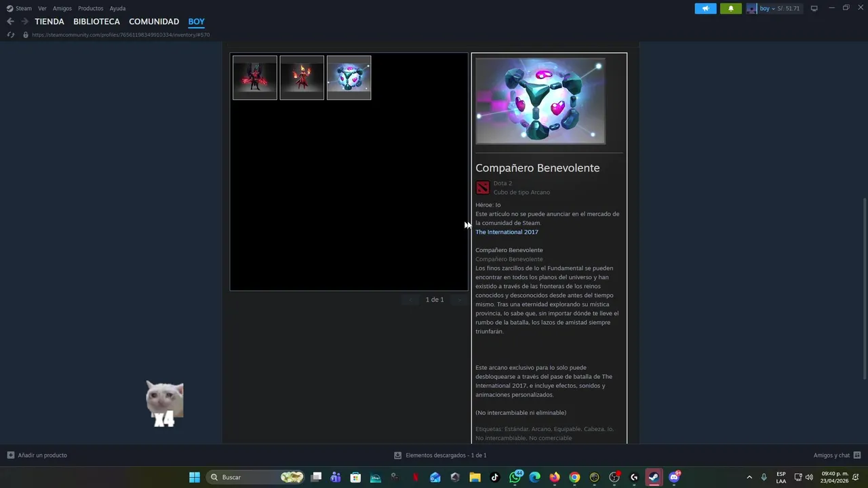
Task: Click the 'Héroe: Io' text
Action: pyautogui.click(x=488, y=205)
